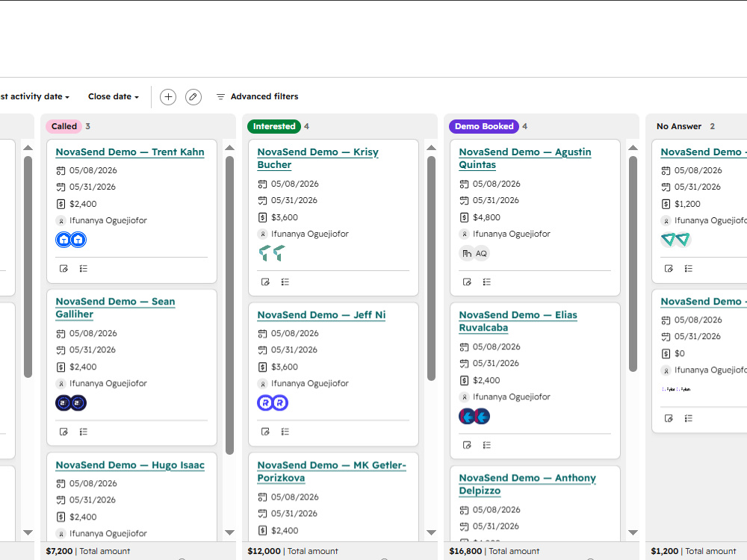
Task: Click the R avatars on Jeff Ni card
Action: click(x=273, y=403)
